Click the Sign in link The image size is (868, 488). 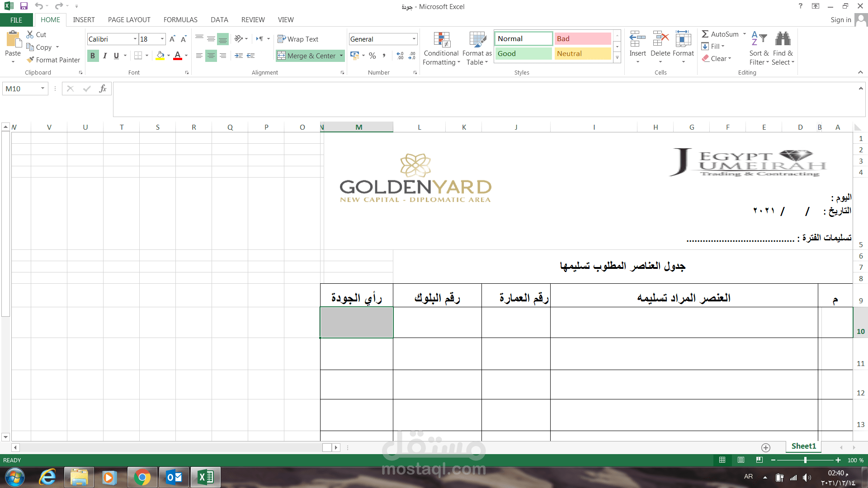click(x=840, y=20)
